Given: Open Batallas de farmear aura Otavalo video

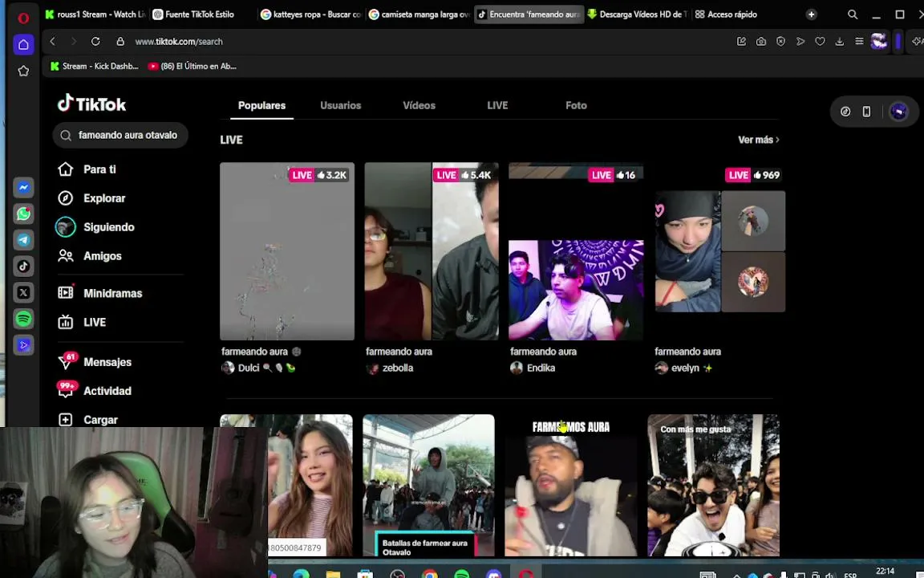Looking at the screenshot, I should coord(428,485).
